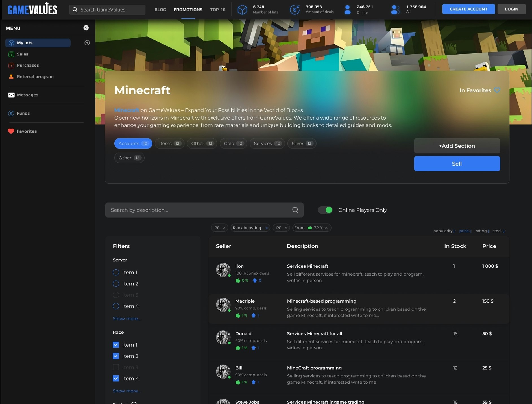Click the thumbs-up icon under Ilon

pyautogui.click(x=238, y=281)
